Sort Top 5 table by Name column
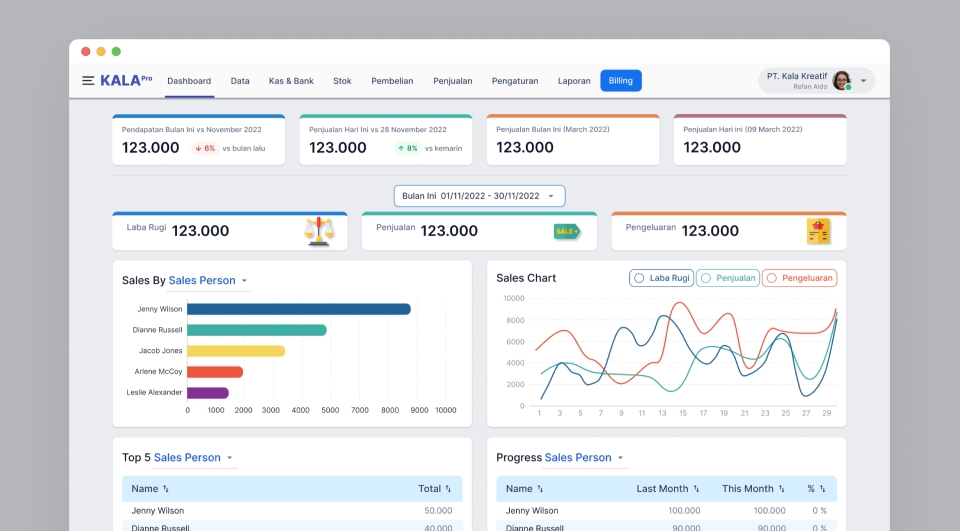Image resolution: width=960 pixels, height=531 pixels. pos(166,489)
